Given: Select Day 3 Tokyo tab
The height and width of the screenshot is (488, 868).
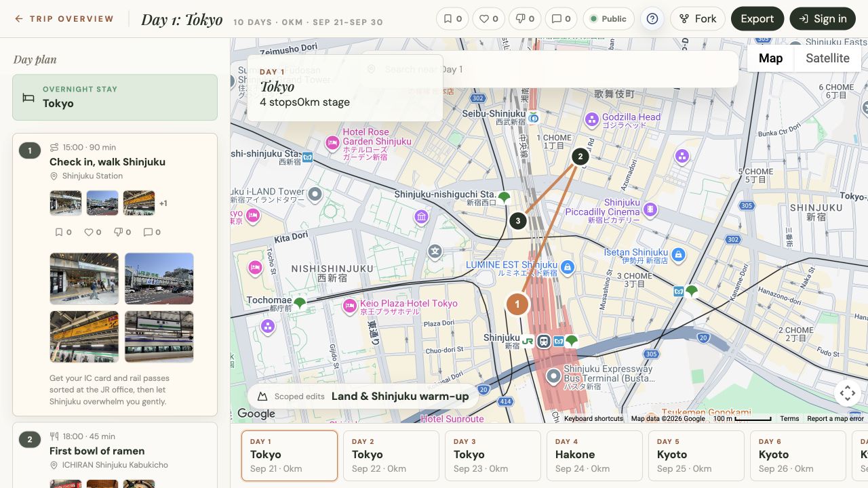Looking at the screenshot, I should (493, 455).
